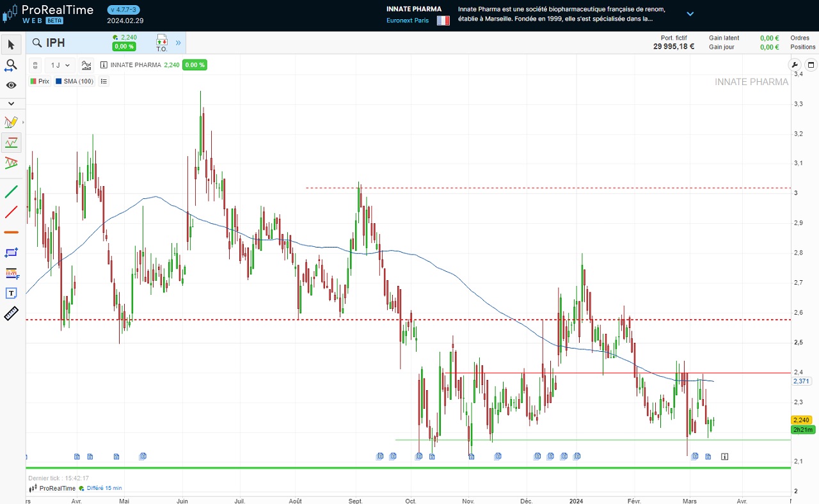
Task: Open the Euronext Paris link
Action: tap(408, 20)
